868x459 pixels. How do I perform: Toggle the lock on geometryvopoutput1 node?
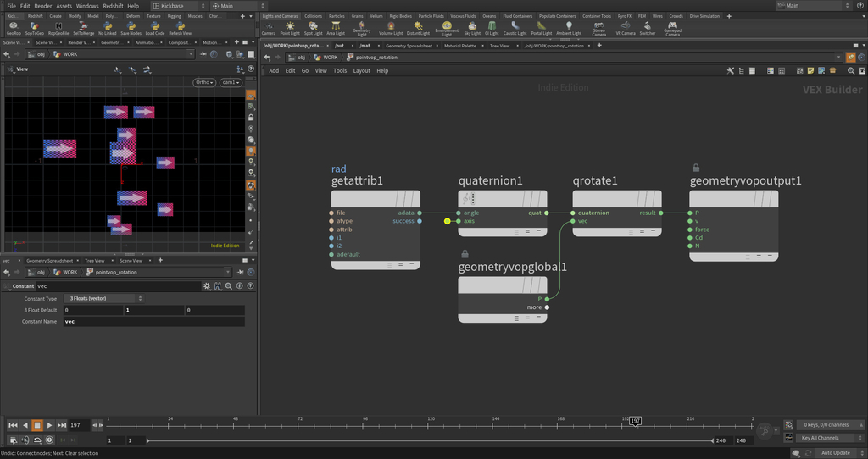(x=696, y=168)
